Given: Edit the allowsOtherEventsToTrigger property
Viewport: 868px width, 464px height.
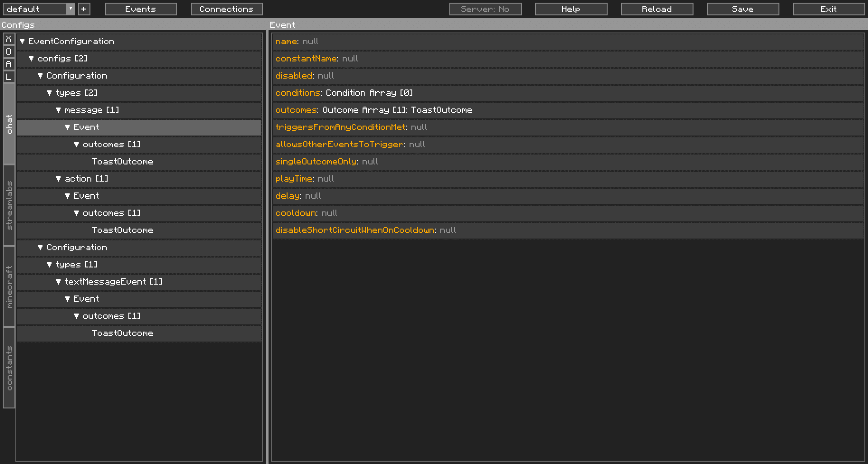Looking at the screenshot, I should (x=568, y=145).
